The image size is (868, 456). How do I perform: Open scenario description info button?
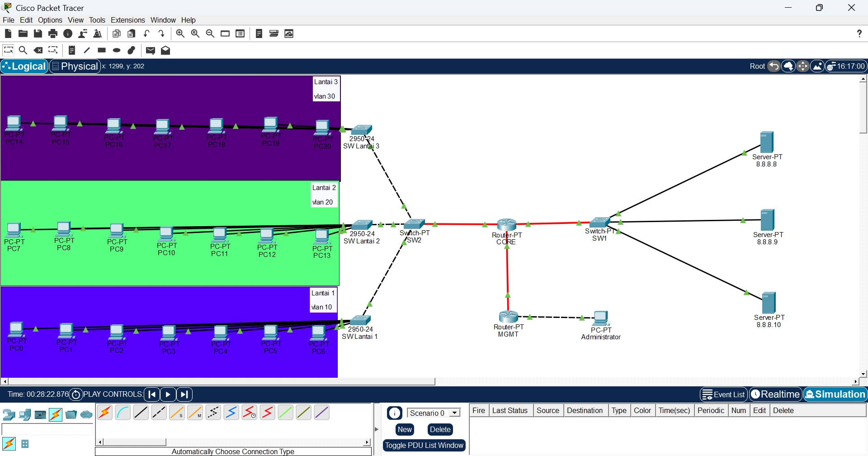pyautogui.click(x=395, y=413)
